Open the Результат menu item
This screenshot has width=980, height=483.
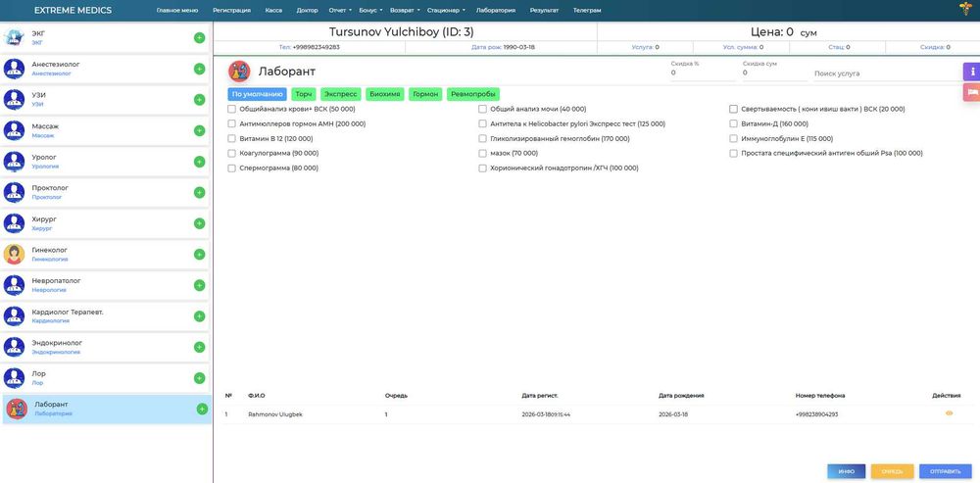pyautogui.click(x=544, y=11)
